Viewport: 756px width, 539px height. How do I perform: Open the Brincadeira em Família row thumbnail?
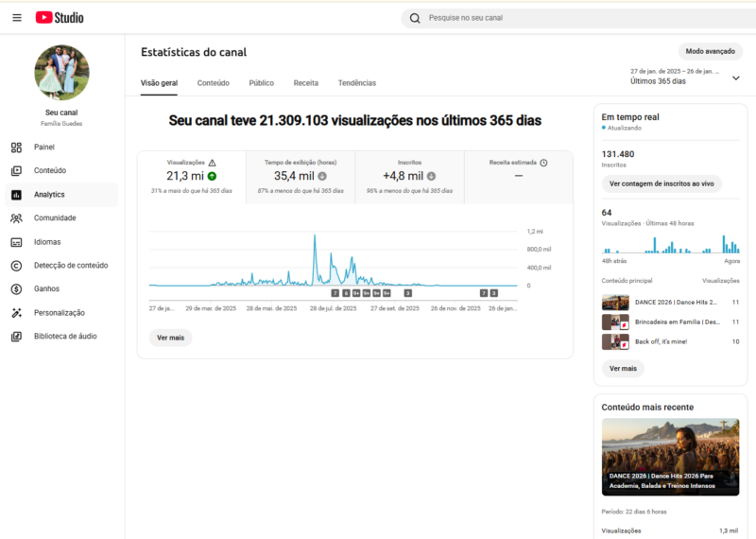615,322
